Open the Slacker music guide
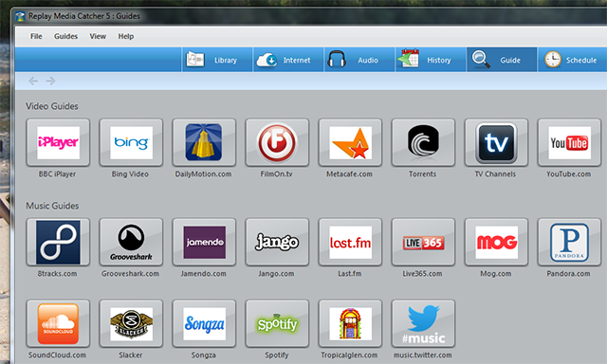The height and width of the screenshot is (364, 607). click(x=131, y=324)
